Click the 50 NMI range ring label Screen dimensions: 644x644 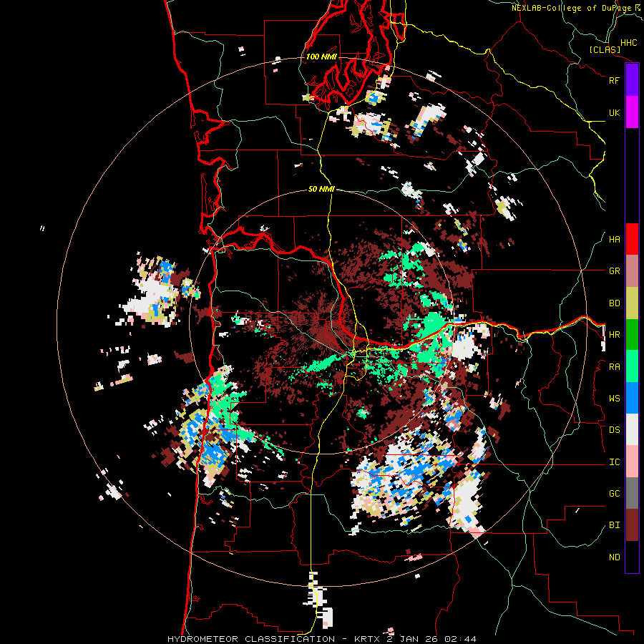pyautogui.click(x=321, y=190)
